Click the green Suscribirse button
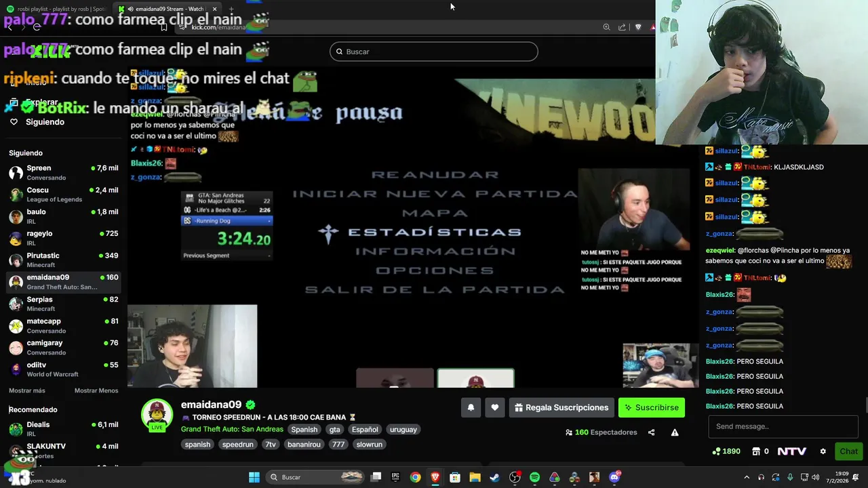 (652, 407)
